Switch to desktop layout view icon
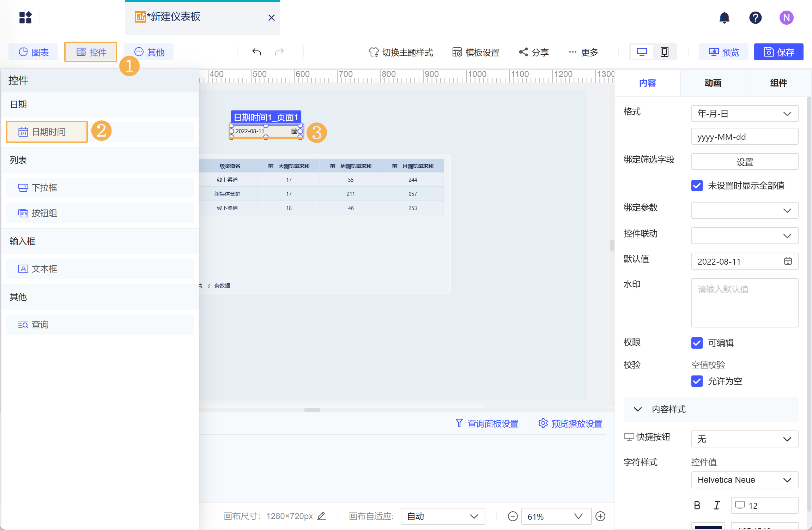The width and height of the screenshot is (812, 530). point(642,52)
